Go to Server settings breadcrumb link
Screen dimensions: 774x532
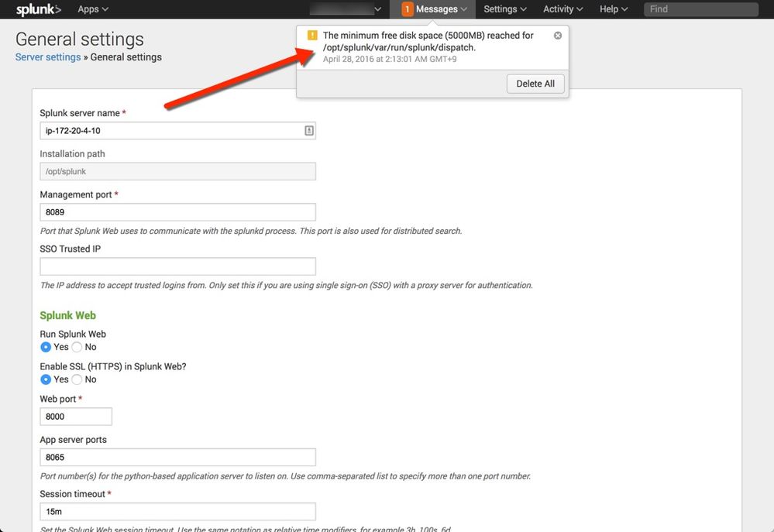(x=48, y=57)
